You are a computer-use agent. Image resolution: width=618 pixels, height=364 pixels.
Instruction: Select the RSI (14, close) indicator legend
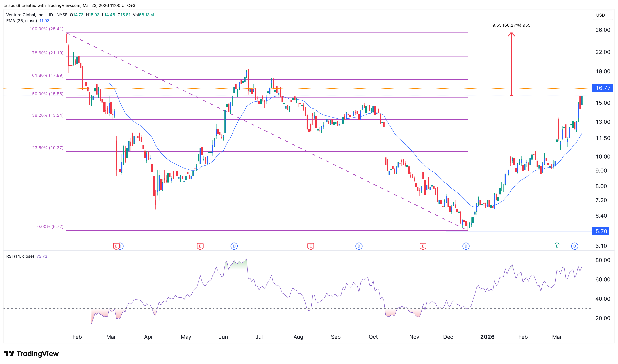[20, 256]
